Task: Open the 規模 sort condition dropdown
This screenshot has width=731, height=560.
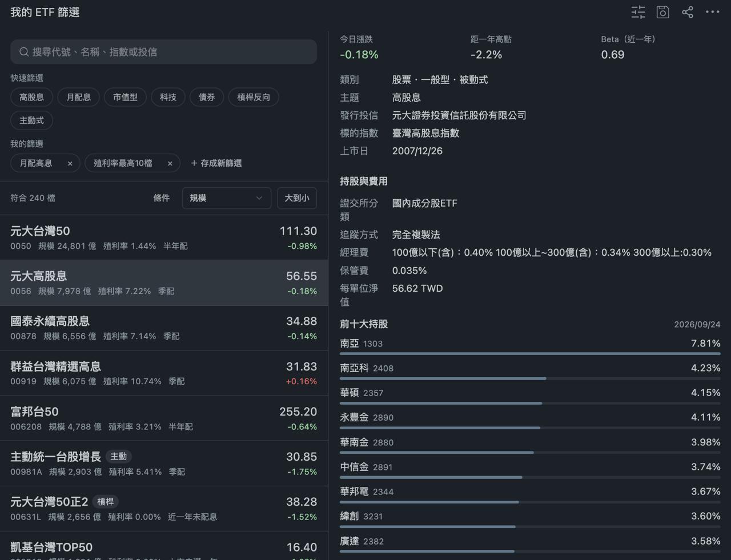Action: click(226, 198)
